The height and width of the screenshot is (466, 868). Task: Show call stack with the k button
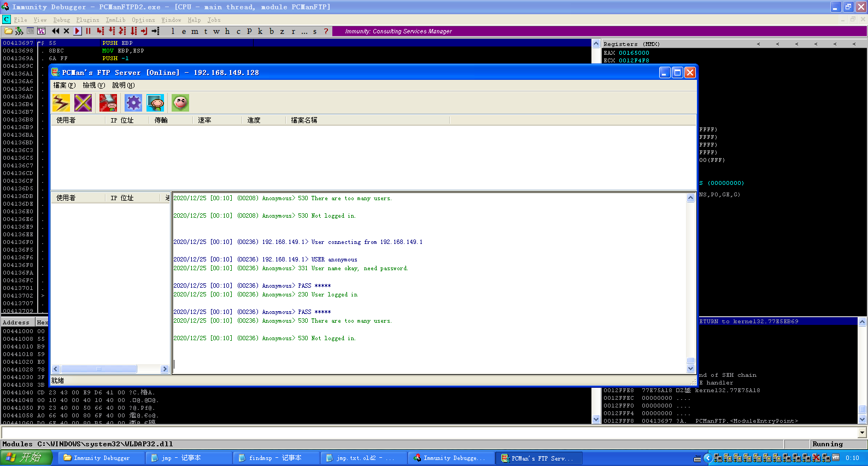(260, 31)
